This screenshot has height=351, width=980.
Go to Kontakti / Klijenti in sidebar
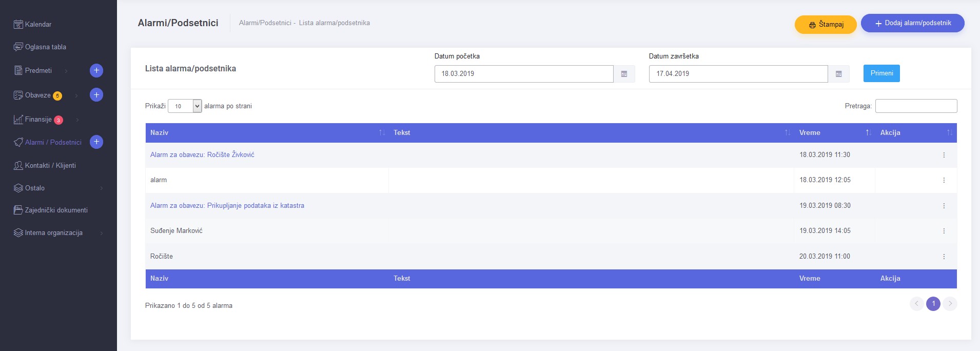[x=50, y=166]
